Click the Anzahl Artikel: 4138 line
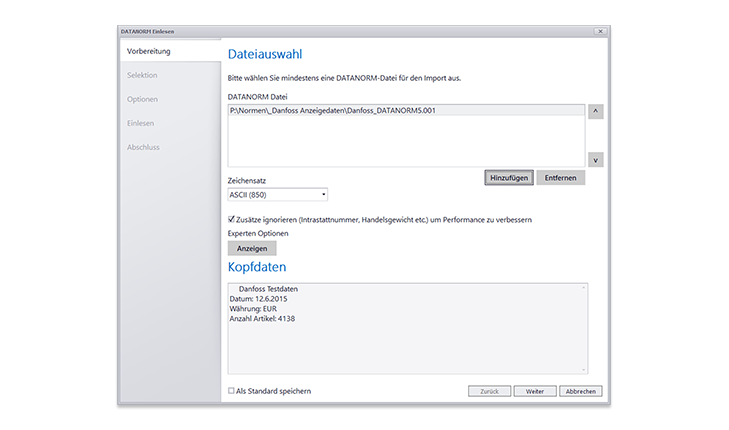This screenshot has height=430, width=729. (262, 319)
